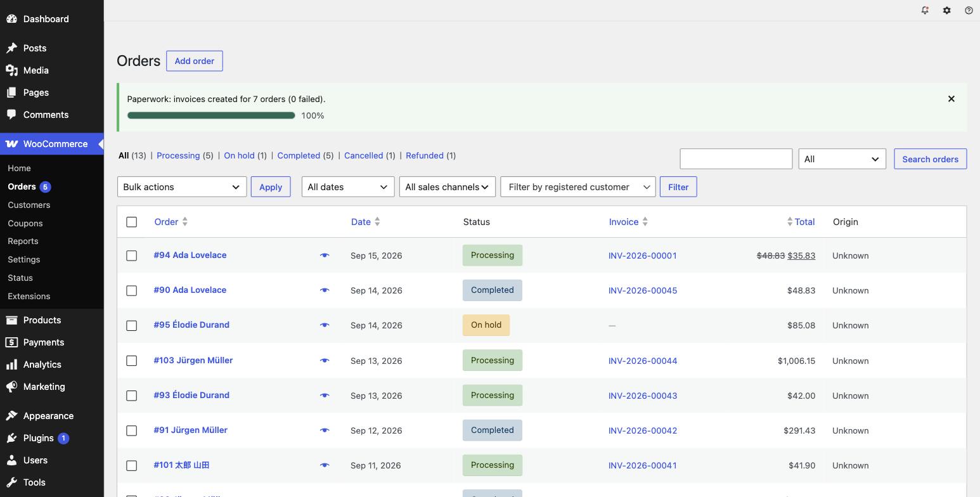The image size is (980, 497).
Task: Open Filter by registered customer dropdown
Action: [578, 187]
